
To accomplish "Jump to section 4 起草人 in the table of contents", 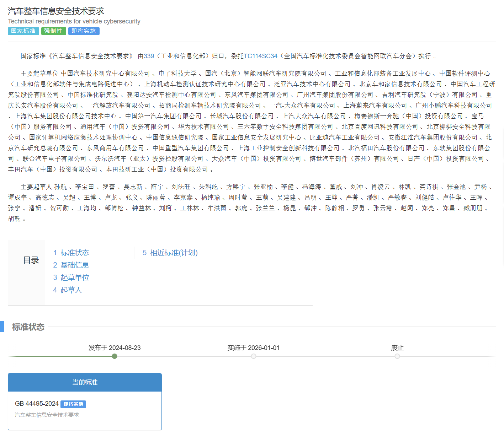I will [x=68, y=290].
